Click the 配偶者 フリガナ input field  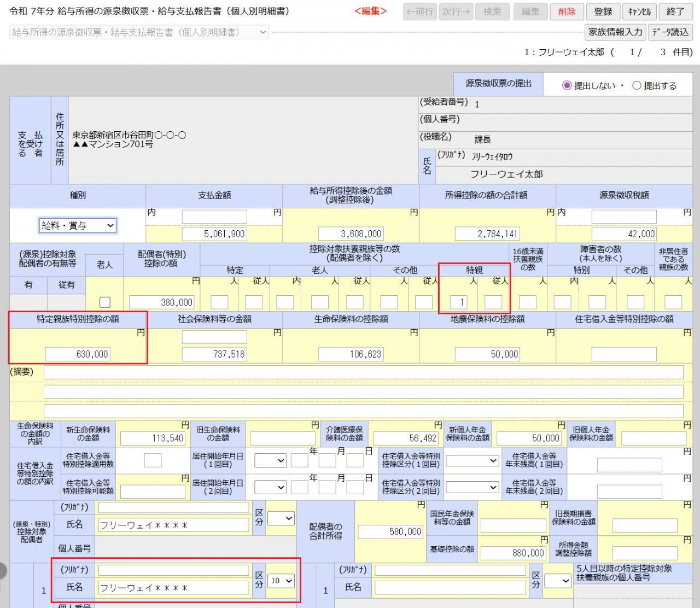click(x=173, y=507)
